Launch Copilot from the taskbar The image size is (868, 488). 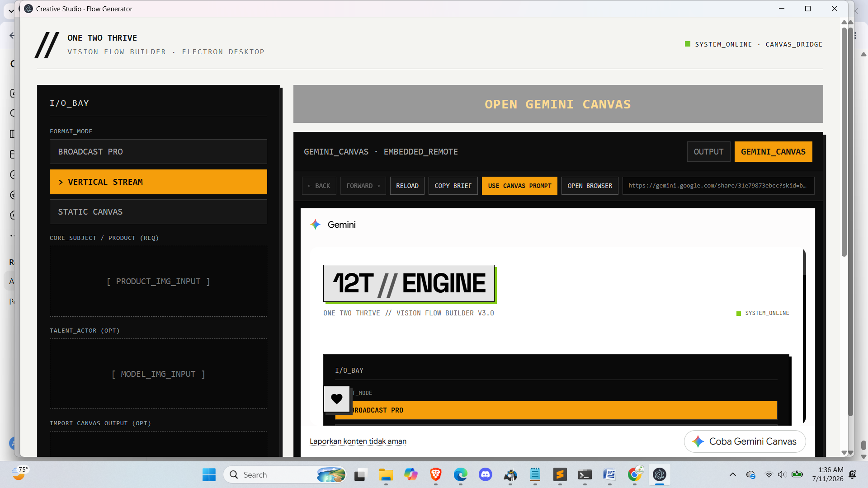click(410, 474)
